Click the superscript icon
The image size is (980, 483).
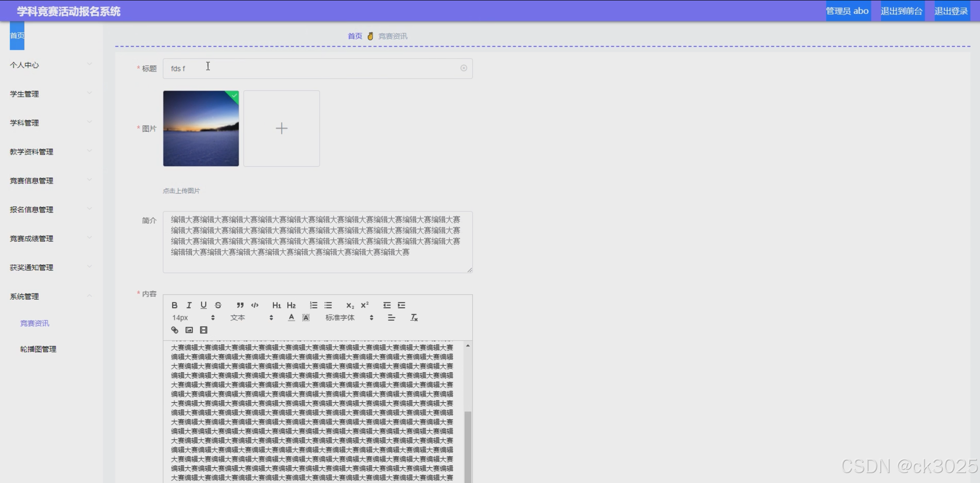click(364, 305)
